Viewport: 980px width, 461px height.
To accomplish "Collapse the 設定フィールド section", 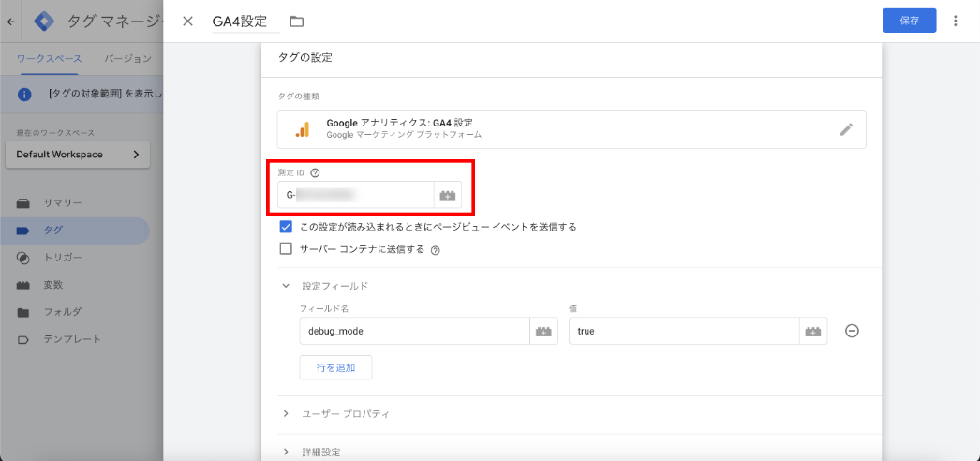I will coord(287,286).
